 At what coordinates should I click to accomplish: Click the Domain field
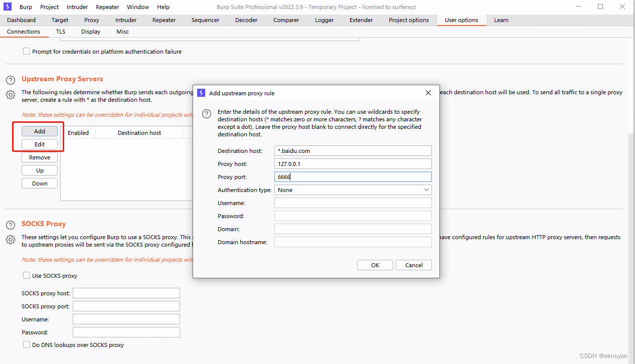[x=353, y=229]
